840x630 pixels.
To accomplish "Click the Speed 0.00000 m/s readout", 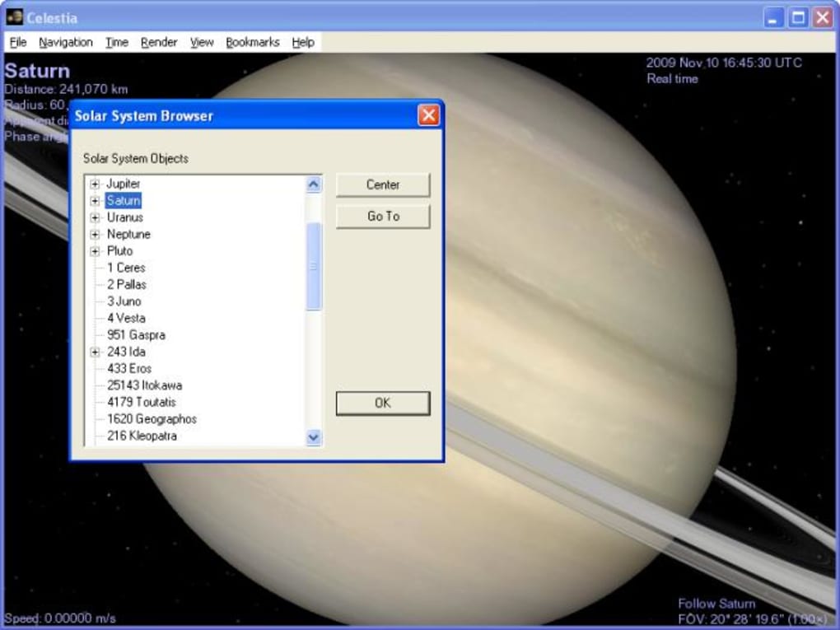I will coord(60,618).
